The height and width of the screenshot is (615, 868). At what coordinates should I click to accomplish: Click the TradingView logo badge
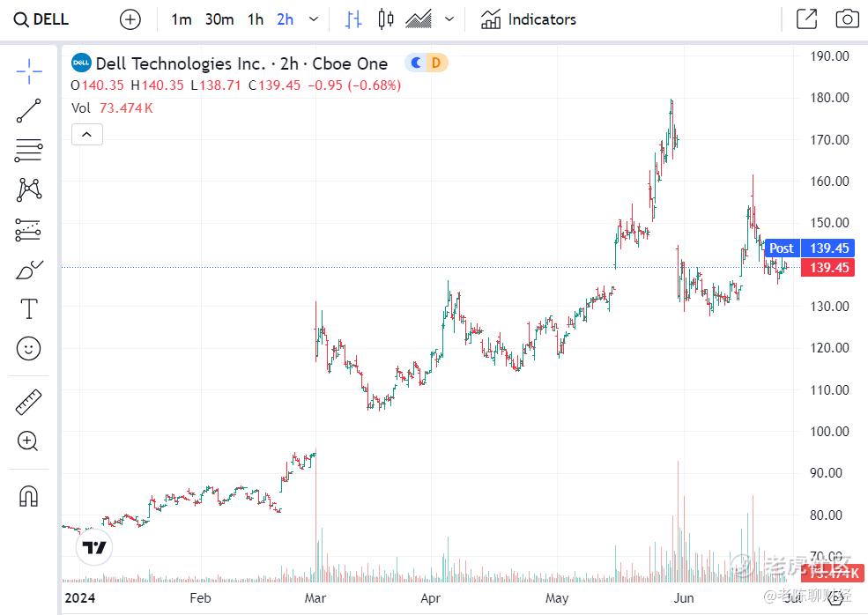[94, 547]
